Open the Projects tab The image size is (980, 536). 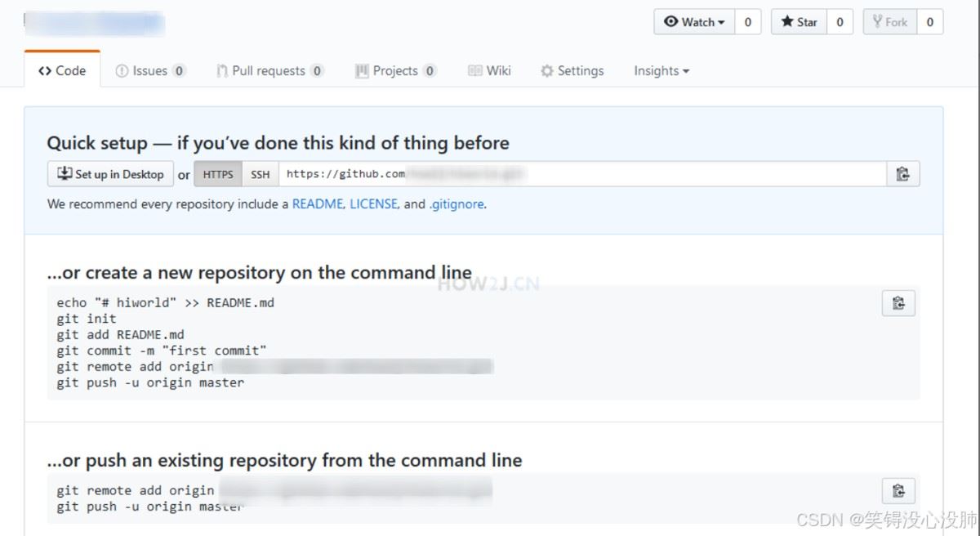395,71
